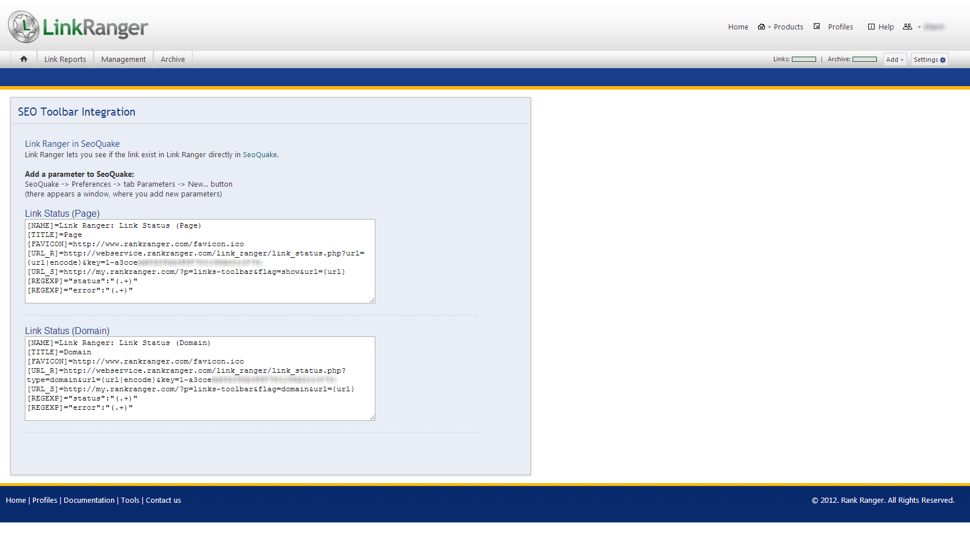The width and height of the screenshot is (970, 560).
Task: Expand the Add dropdown menu
Action: (894, 60)
